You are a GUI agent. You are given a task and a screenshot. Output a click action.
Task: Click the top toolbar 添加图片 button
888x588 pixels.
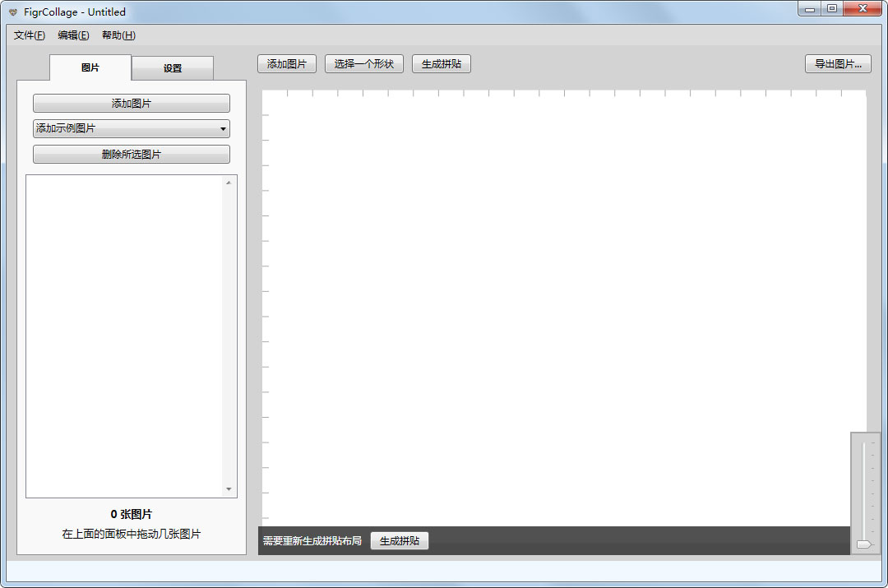click(x=287, y=64)
